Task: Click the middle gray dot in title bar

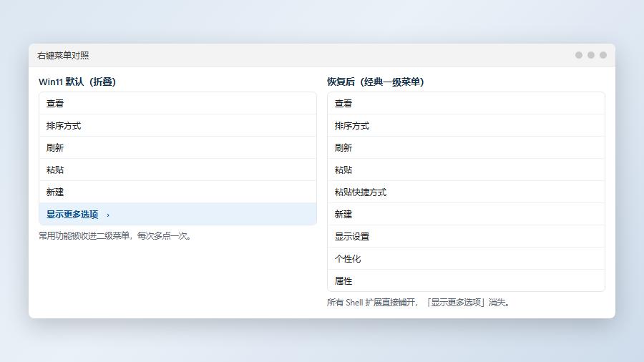Action: [591, 55]
